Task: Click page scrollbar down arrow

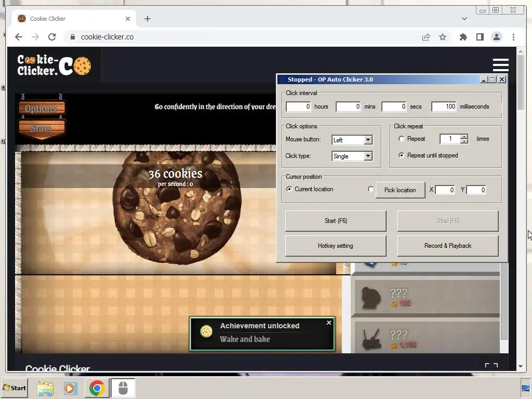Action: [521, 366]
